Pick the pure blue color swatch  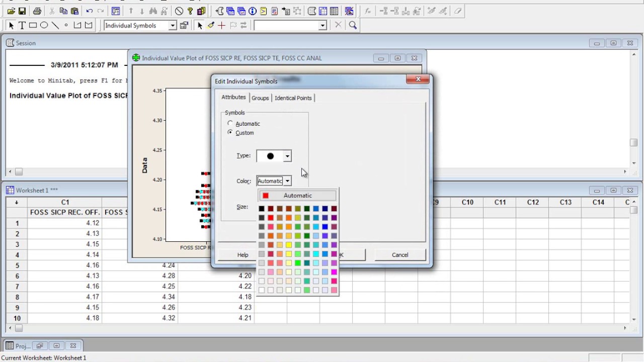(x=325, y=227)
